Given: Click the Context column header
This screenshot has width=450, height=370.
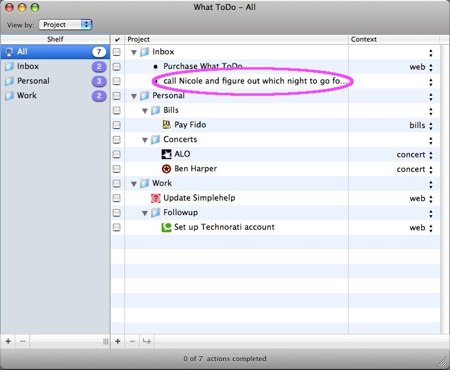Looking at the screenshot, I should point(394,39).
